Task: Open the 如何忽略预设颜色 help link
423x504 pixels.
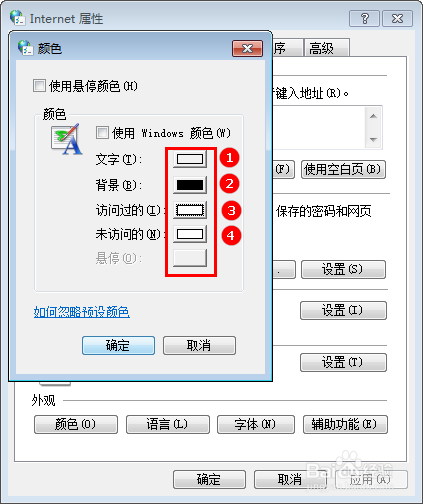Action: pos(82,312)
